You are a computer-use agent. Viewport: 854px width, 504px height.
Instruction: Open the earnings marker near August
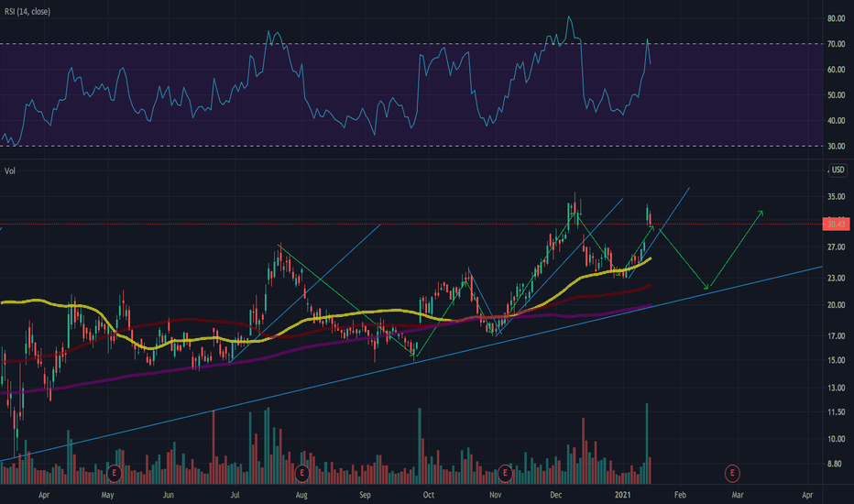[x=301, y=473]
